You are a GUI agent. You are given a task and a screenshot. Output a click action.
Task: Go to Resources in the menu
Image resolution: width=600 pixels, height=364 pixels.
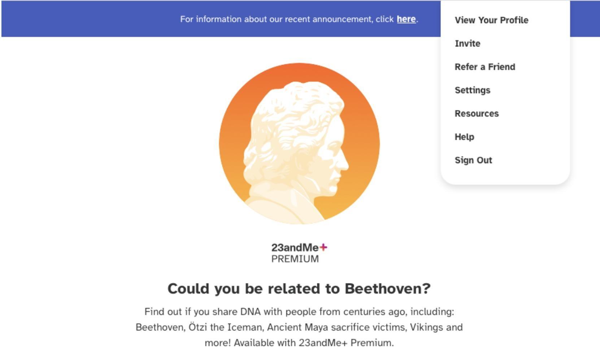pyautogui.click(x=477, y=114)
